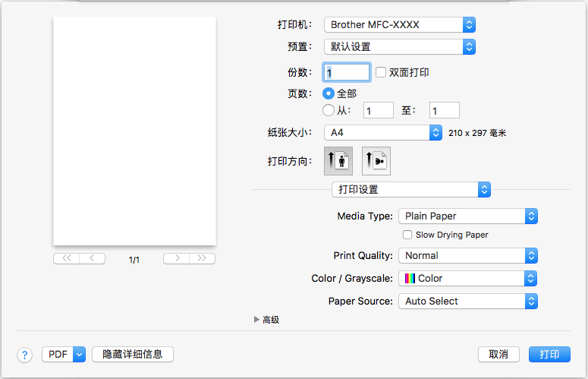Open 打印设置 panel selection menu
This screenshot has width=588, height=379.
coord(411,189)
